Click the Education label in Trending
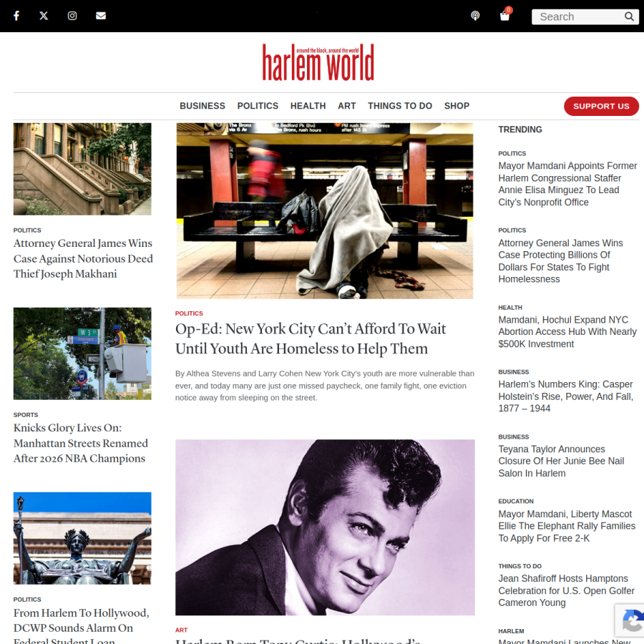Viewport: 644px width, 644px height. coord(516,502)
